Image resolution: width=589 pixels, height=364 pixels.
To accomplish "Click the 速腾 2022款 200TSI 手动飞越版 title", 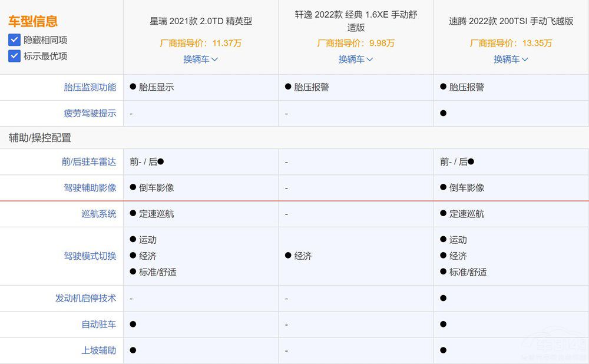I will coord(511,21).
